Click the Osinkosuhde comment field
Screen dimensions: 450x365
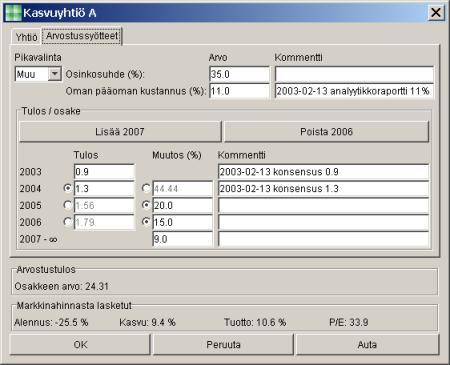(x=354, y=74)
